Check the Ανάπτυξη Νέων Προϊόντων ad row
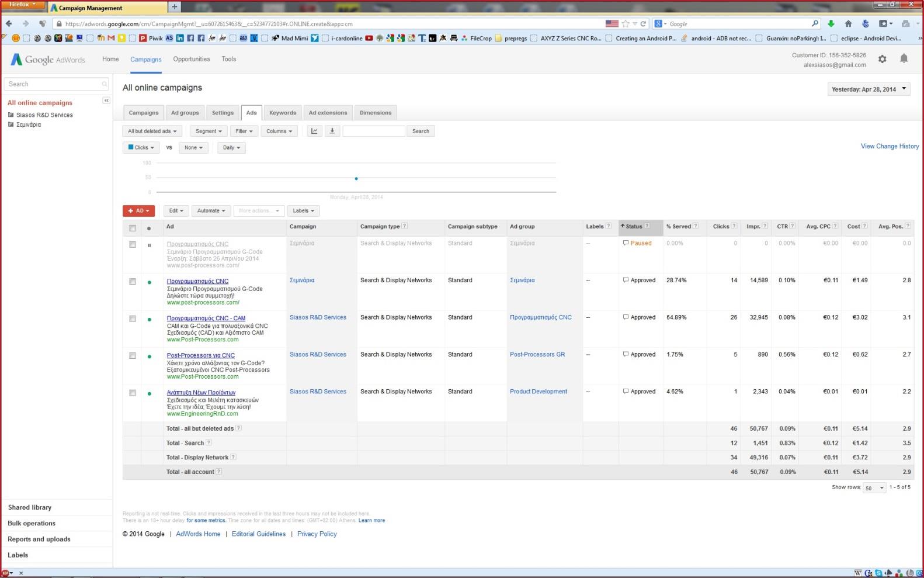 133,393
